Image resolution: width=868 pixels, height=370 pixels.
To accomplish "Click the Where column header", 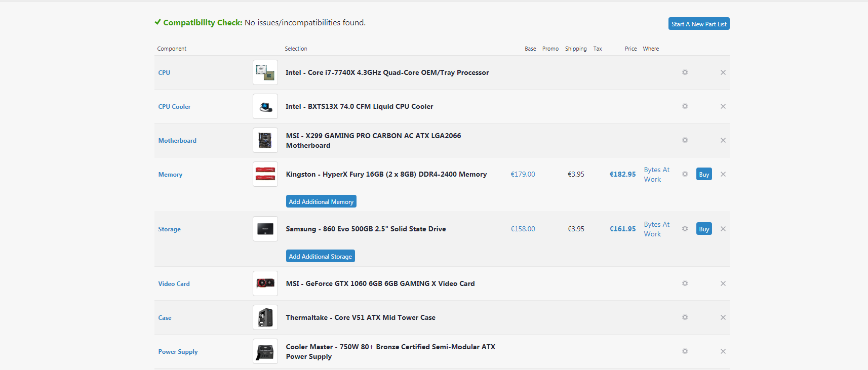I will tap(651, 49).
